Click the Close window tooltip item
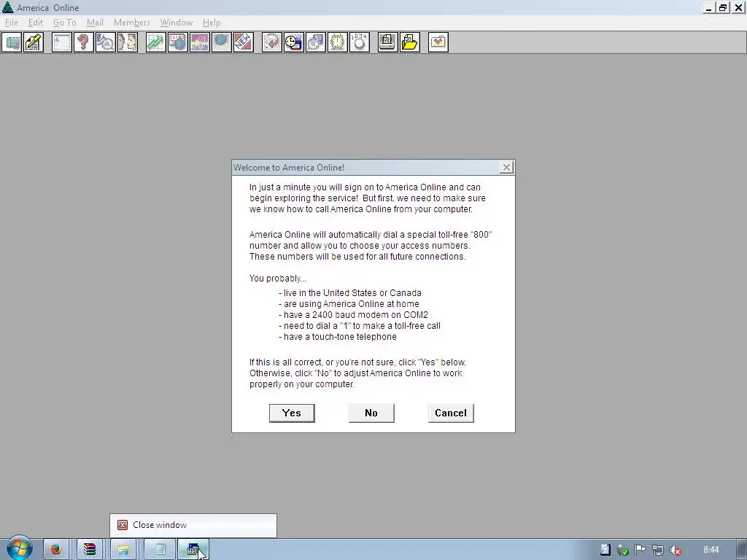Viewport: 747px width, 560px height. (x=193, y=525)
